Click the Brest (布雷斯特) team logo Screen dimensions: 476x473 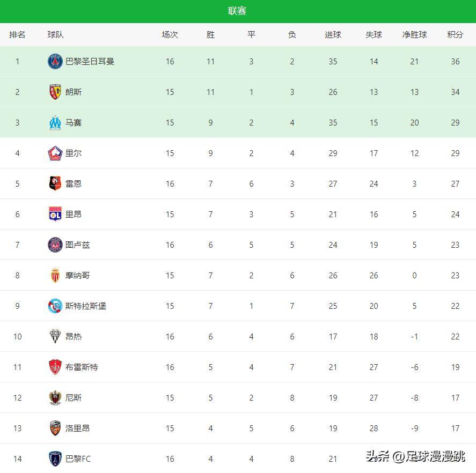pyautogui.click(x=55, y=367)
